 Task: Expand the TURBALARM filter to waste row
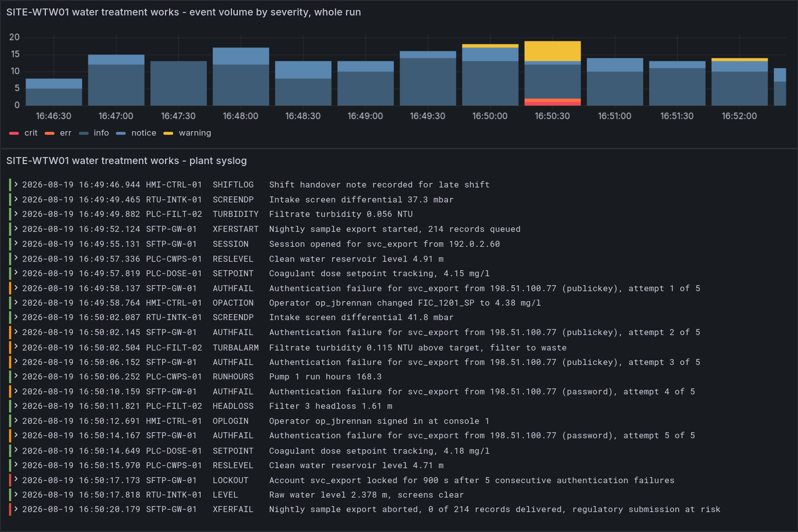pyautogui.click(x=16, y=348)
